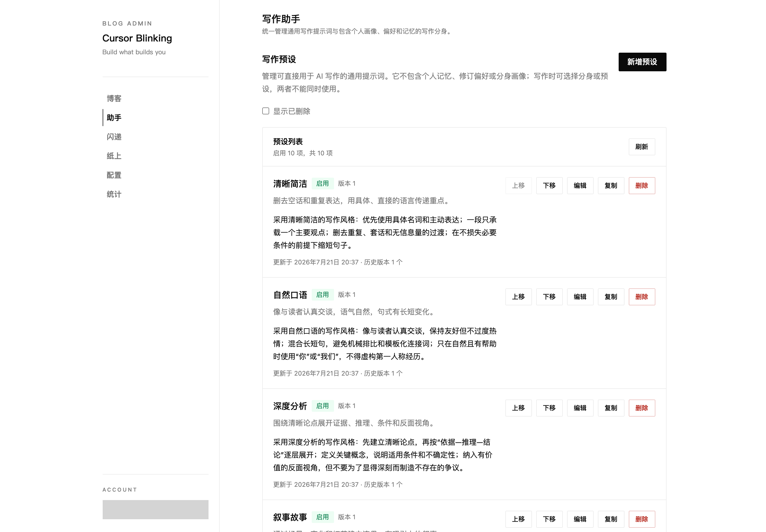Open 纸上 from the sidebar
Image resolution: width=766 pixels, height=532 pixels.
tap(114, 156)
